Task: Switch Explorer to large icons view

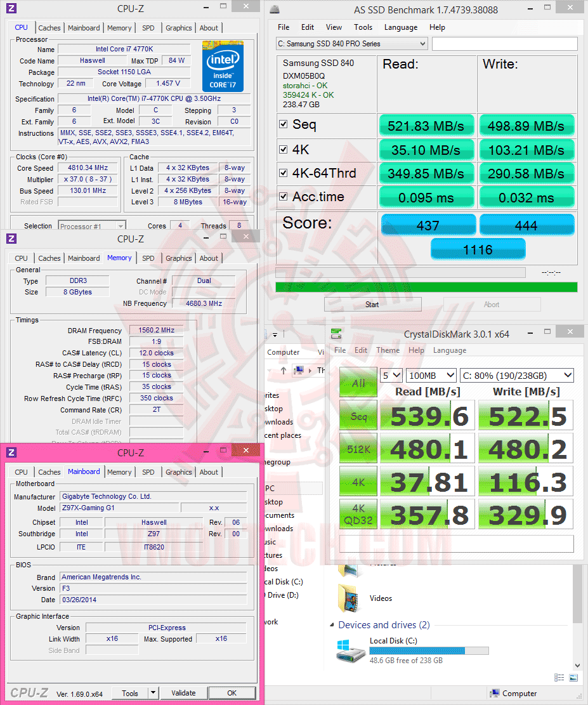Action: point(573,678)
